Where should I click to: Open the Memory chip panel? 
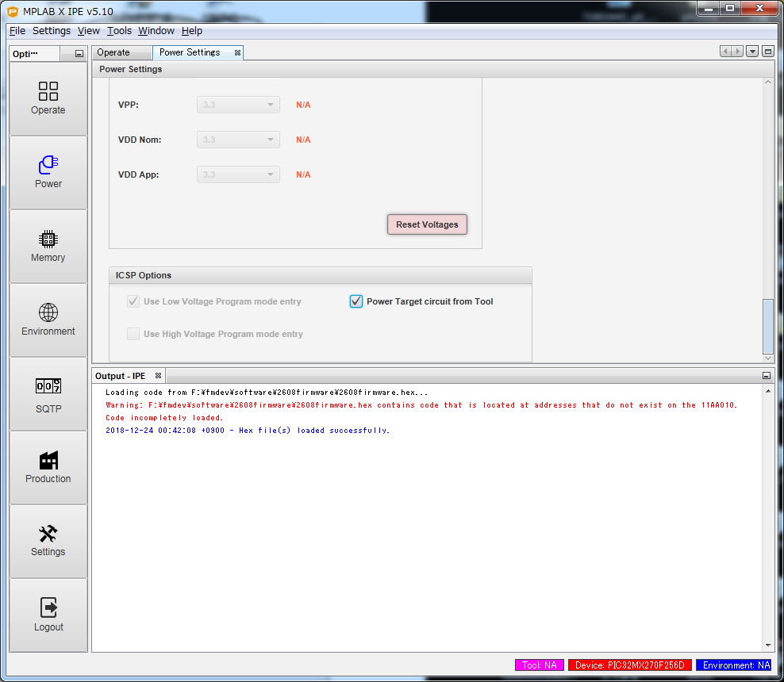pos(48,246)
